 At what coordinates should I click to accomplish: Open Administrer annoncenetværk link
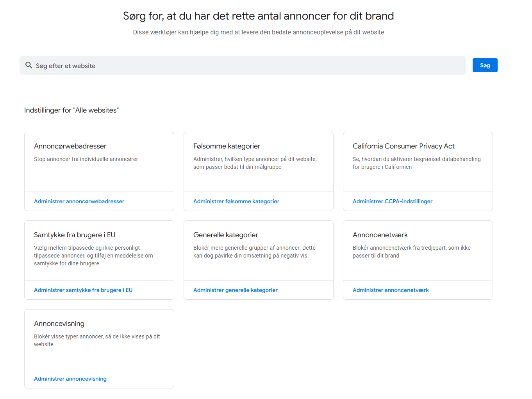tap(390, 290)
